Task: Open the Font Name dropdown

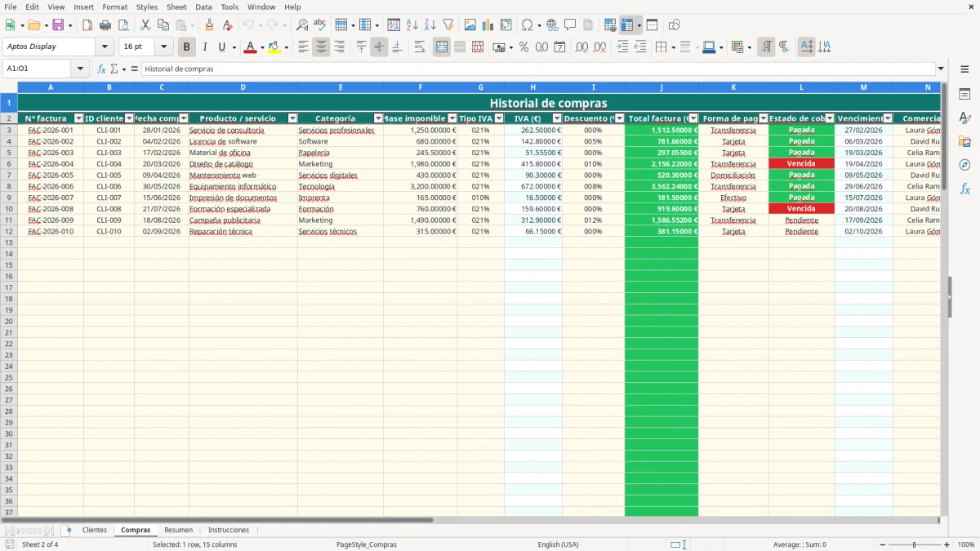Action: [x=105, y=47]
